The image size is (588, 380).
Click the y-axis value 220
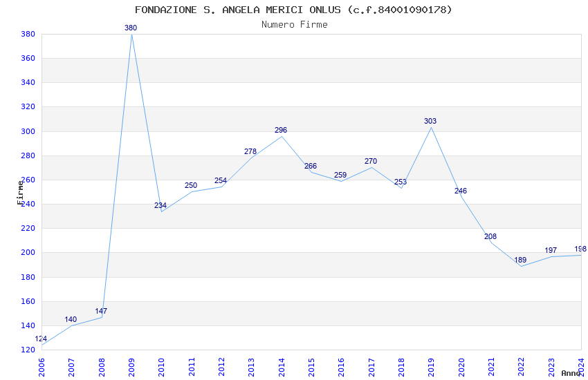[28, 229]
